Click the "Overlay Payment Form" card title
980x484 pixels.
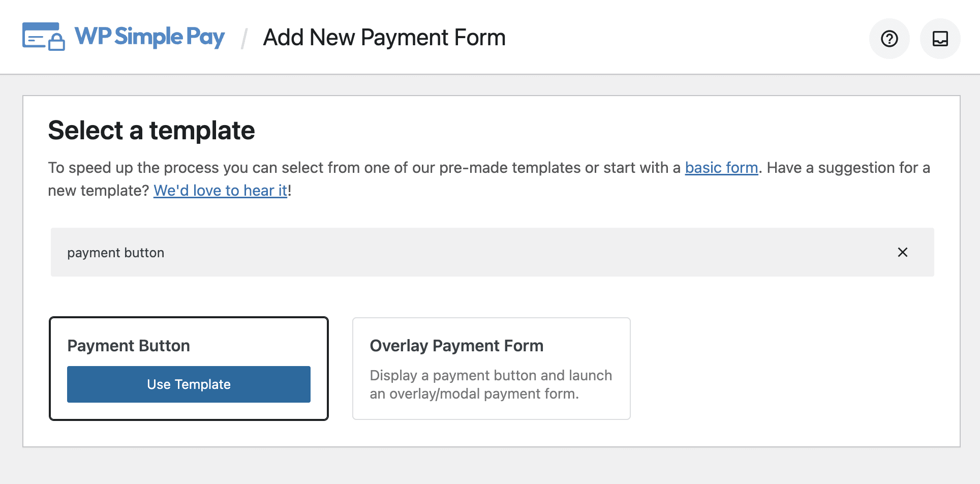[456, 346]
